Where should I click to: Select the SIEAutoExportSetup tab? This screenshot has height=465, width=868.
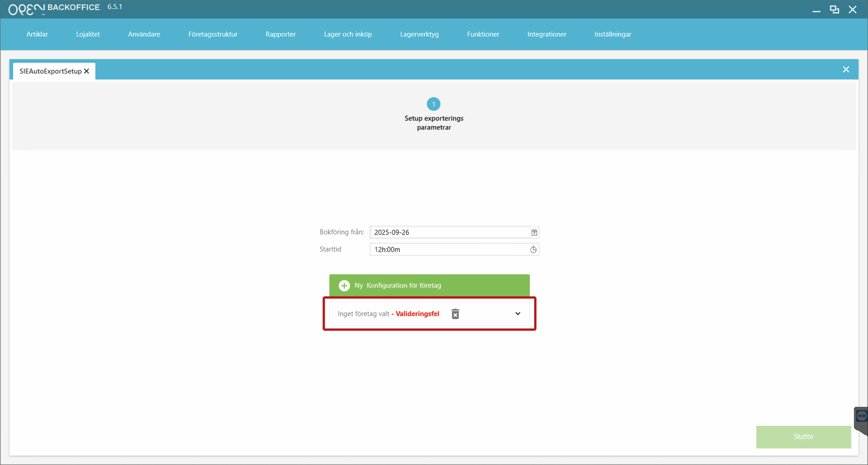click(50, 71)
